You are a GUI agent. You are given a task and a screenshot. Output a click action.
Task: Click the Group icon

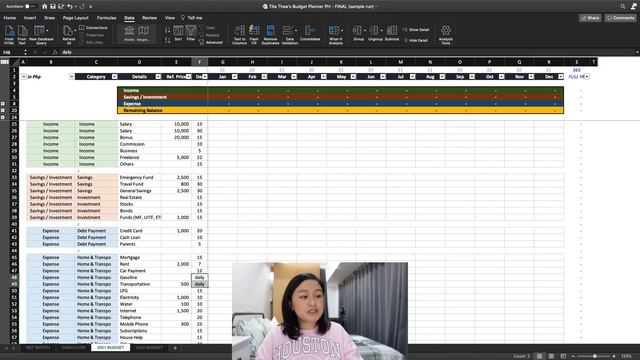(x=358, y=31)
